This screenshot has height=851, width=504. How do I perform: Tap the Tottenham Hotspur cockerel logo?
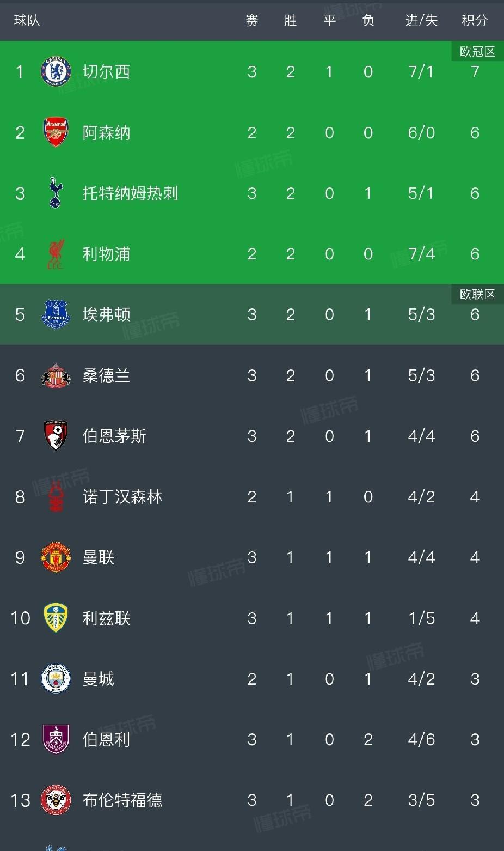[56, 193]
